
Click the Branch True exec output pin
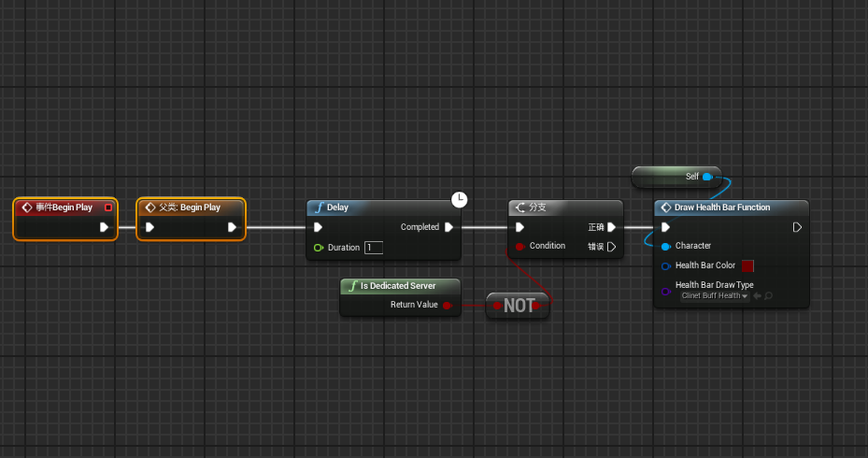tap(611, 227)
